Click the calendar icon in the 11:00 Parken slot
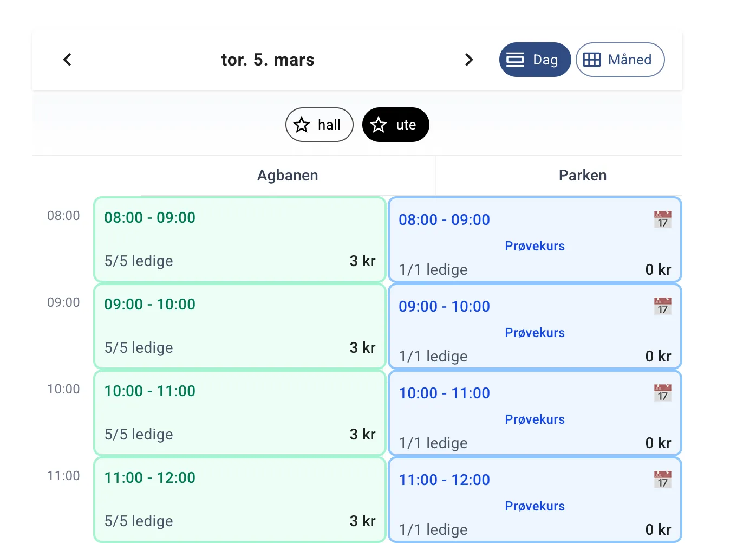 tap(661, 479)
